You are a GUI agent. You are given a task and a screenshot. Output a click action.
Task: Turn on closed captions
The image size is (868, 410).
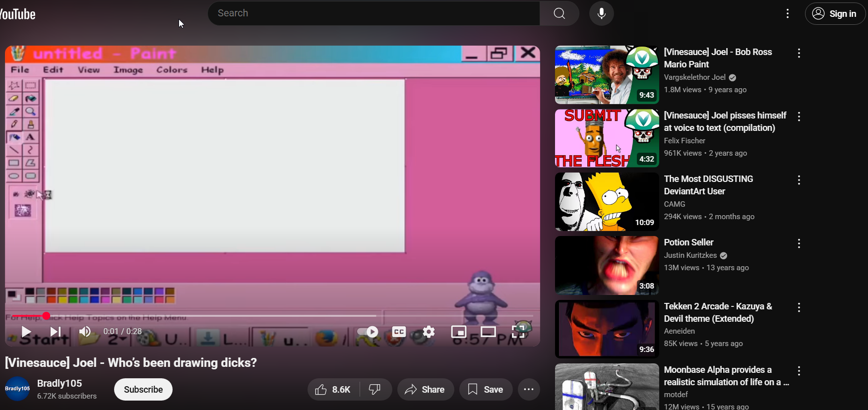point(399,332)
